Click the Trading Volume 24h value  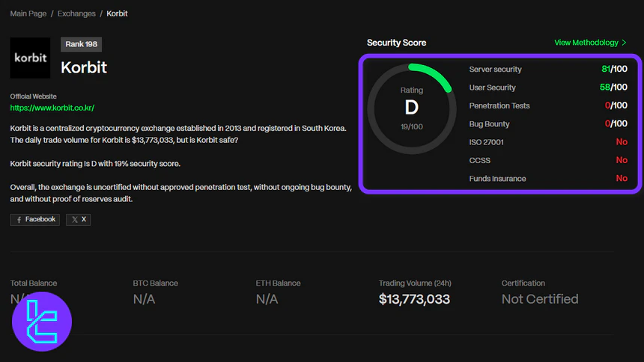414,299
